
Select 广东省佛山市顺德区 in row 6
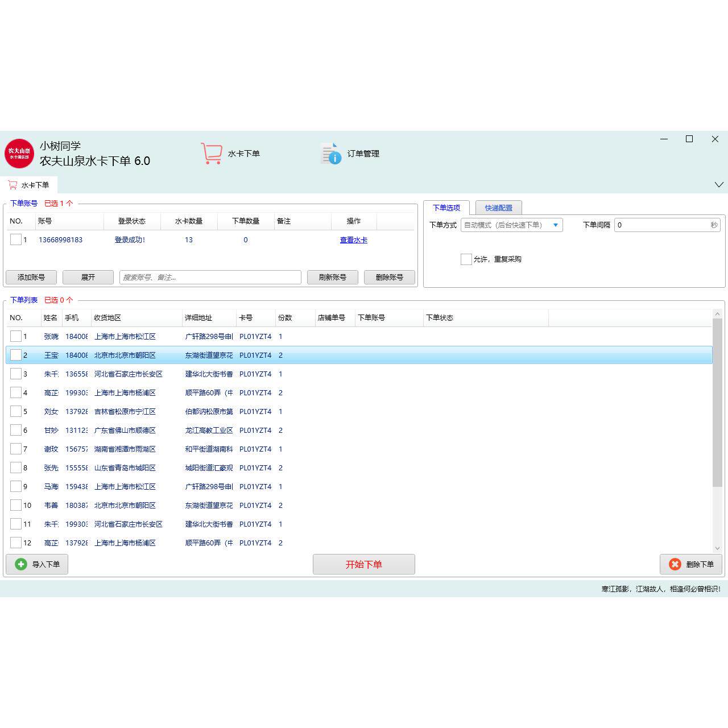[x=125, y=431]
